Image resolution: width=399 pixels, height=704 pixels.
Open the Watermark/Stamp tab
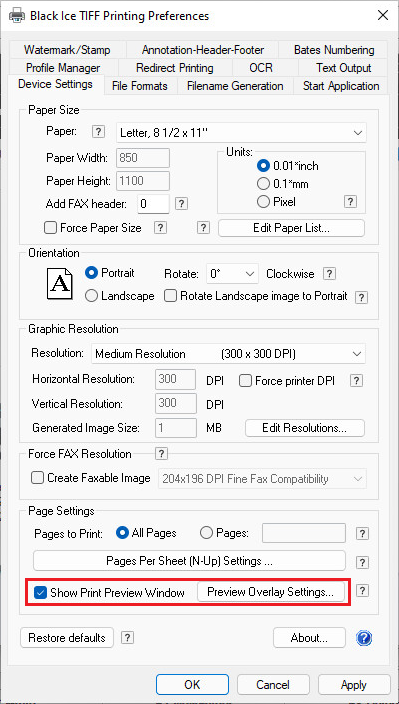[x=67, y=49]
